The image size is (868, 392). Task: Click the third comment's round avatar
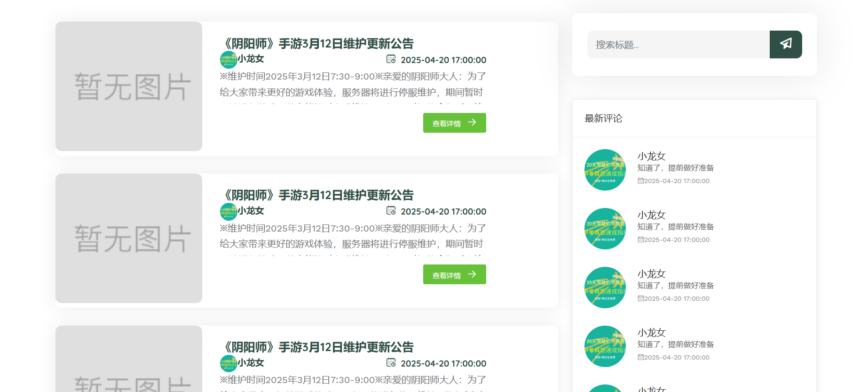click(x=605, y=288)
